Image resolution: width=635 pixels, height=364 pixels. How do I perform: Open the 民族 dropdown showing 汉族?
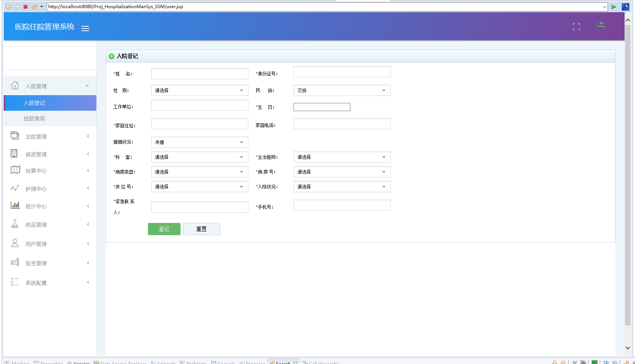pos(342,90)
